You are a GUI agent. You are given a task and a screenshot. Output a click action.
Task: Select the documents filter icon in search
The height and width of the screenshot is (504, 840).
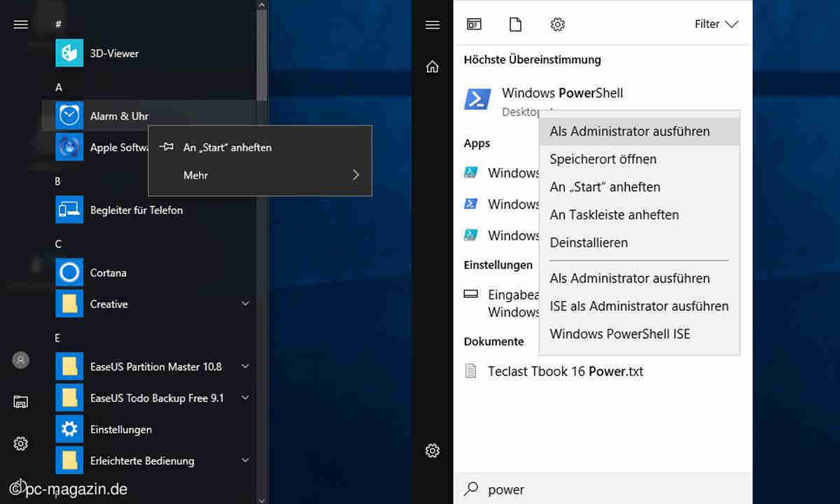coord(515,24)
